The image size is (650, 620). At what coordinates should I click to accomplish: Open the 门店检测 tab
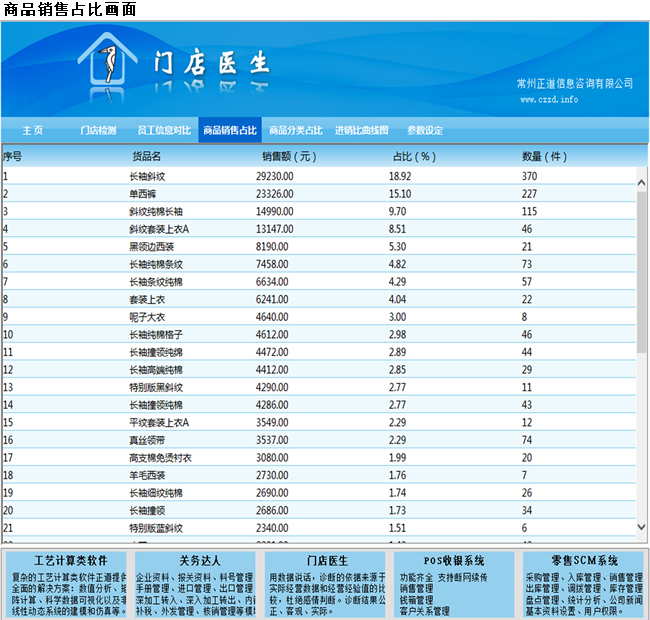[x=98, y=130]
